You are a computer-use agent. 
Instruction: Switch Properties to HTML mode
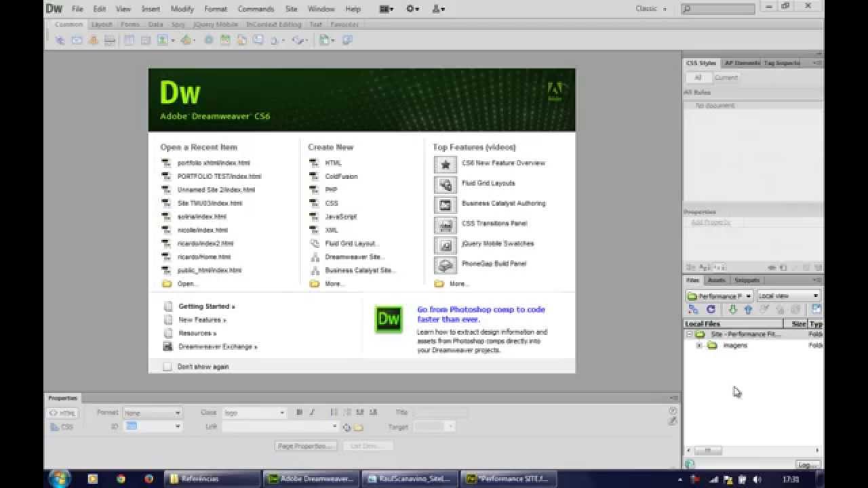(63, 413)
